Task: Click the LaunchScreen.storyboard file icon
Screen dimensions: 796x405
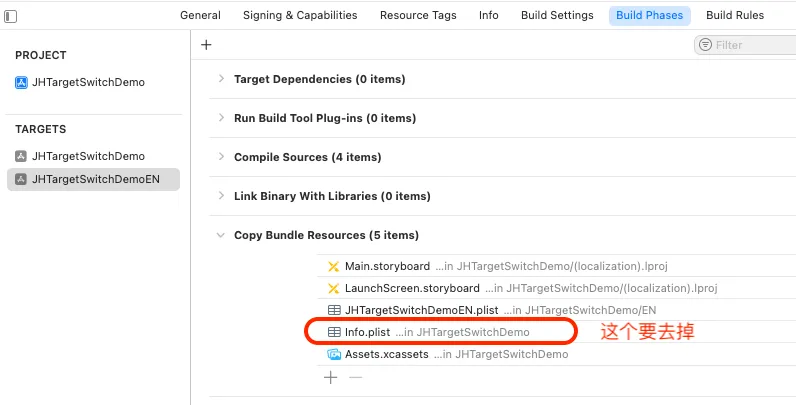Action: coord(334,288)
